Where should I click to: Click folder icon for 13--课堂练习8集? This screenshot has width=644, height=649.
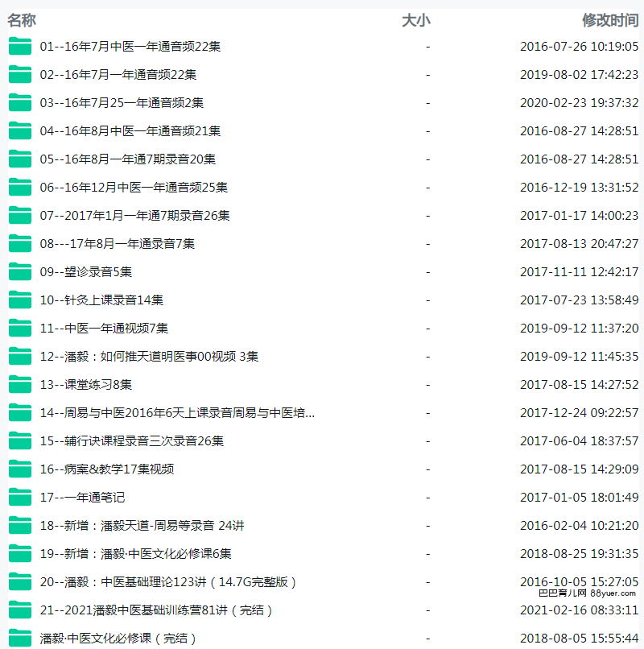pos(20,384)
